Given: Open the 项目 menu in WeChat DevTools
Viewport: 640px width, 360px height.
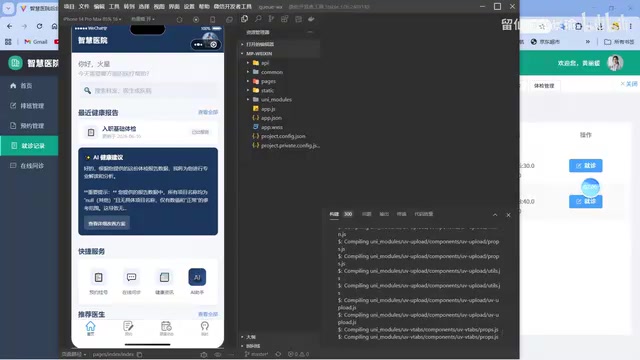Looking at the screenshot, I should [69, 7].
